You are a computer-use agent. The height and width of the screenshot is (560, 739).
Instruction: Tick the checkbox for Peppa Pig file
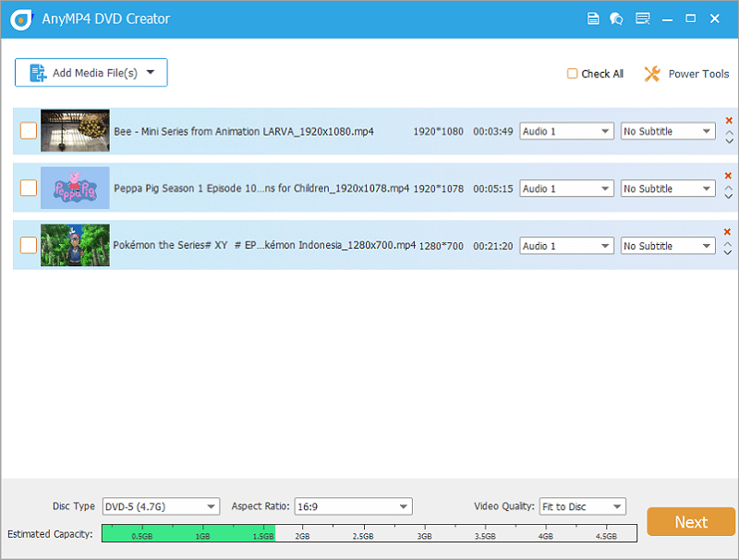click(29, 188)
